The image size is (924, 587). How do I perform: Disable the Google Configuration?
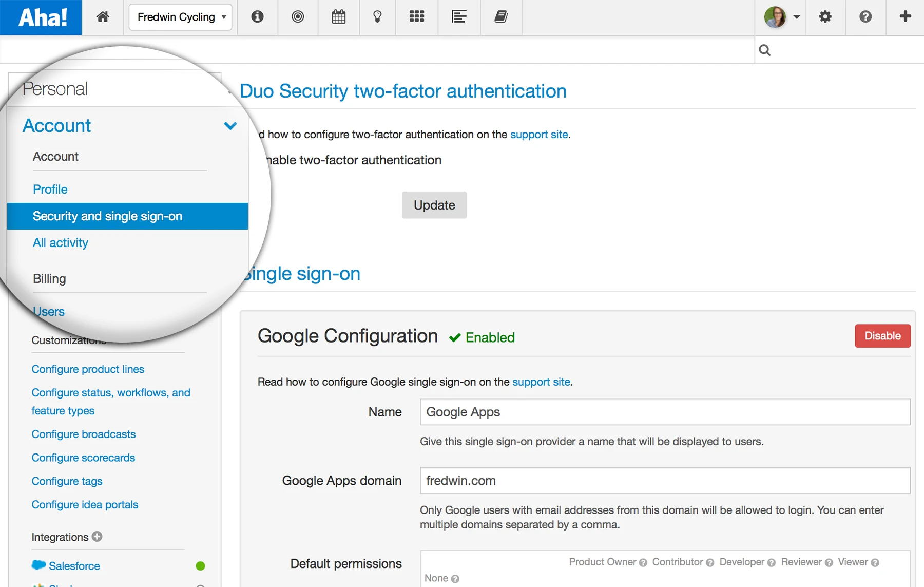coord(882,336)
